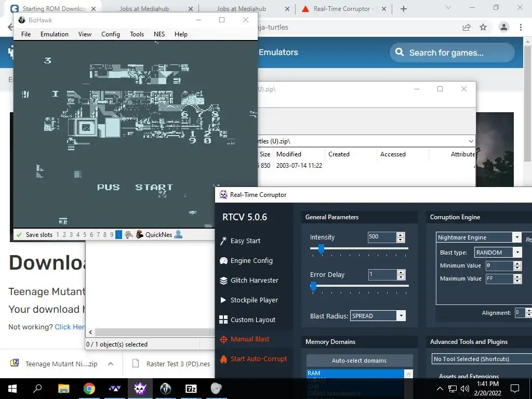Click blue user icon in BizHawk status bar

coord(178,234)
